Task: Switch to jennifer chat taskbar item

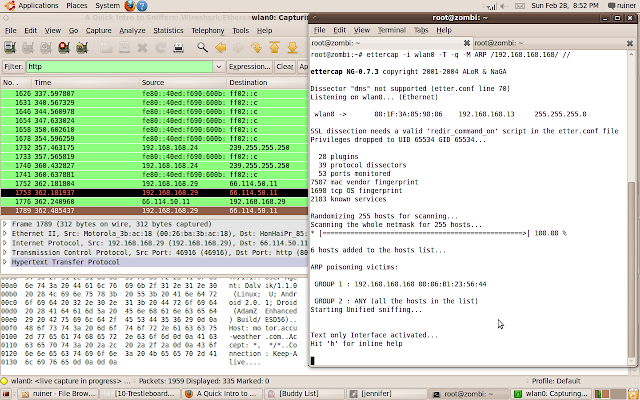Action: pyautogui.click(x=386, y=394)
